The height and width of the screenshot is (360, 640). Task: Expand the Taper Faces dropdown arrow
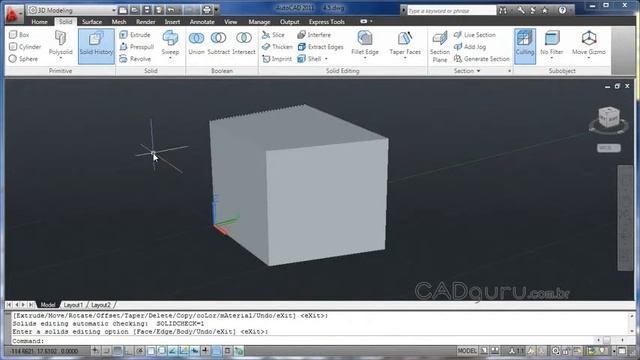[x=405, y=58]
